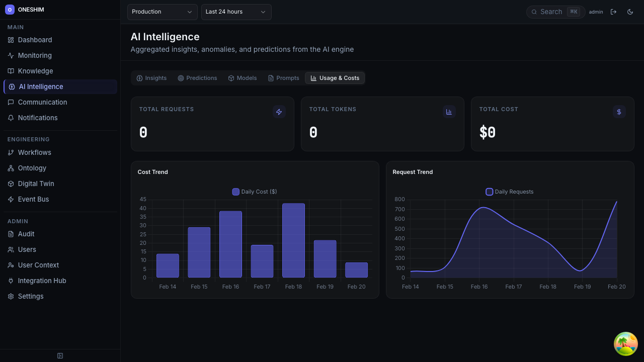The image size is (644, 362).
Task: Open Integration Hub from the sidebar
Action: [x=42, y=281]
